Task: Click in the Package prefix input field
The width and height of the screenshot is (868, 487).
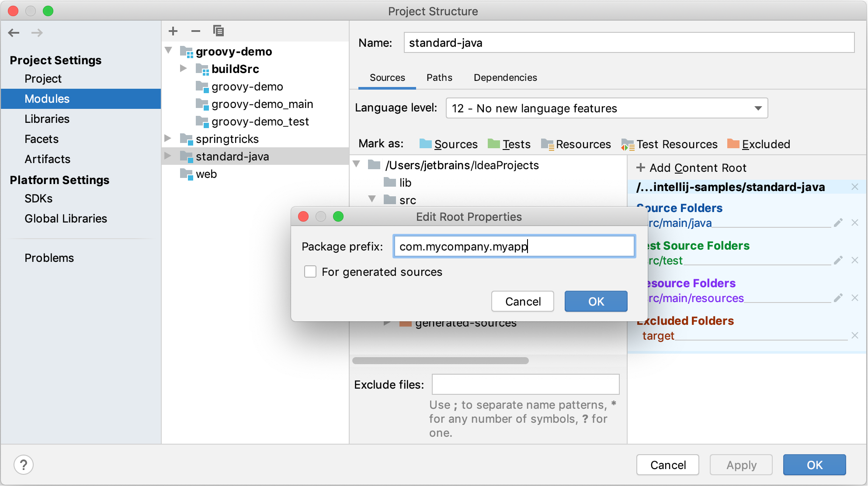Action: tap(514, 246)
